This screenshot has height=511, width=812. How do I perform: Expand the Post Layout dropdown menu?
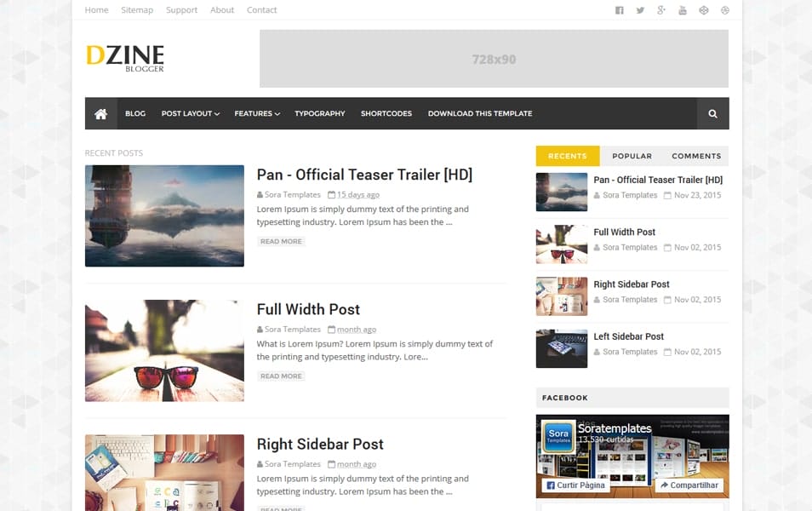(189, 113)
